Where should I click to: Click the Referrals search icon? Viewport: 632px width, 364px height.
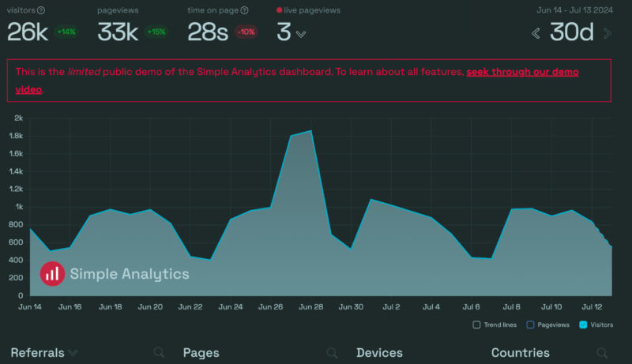159,353
